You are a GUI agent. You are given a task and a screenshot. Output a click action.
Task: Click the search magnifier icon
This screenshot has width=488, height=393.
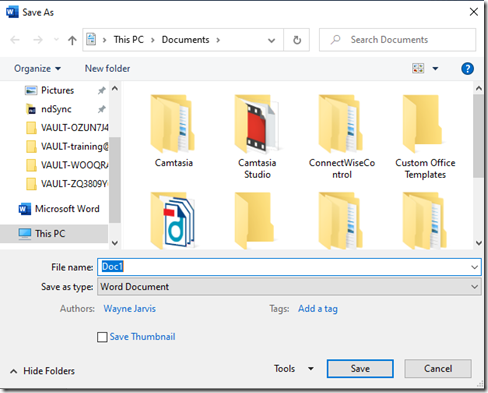click(x=335, y=40)
